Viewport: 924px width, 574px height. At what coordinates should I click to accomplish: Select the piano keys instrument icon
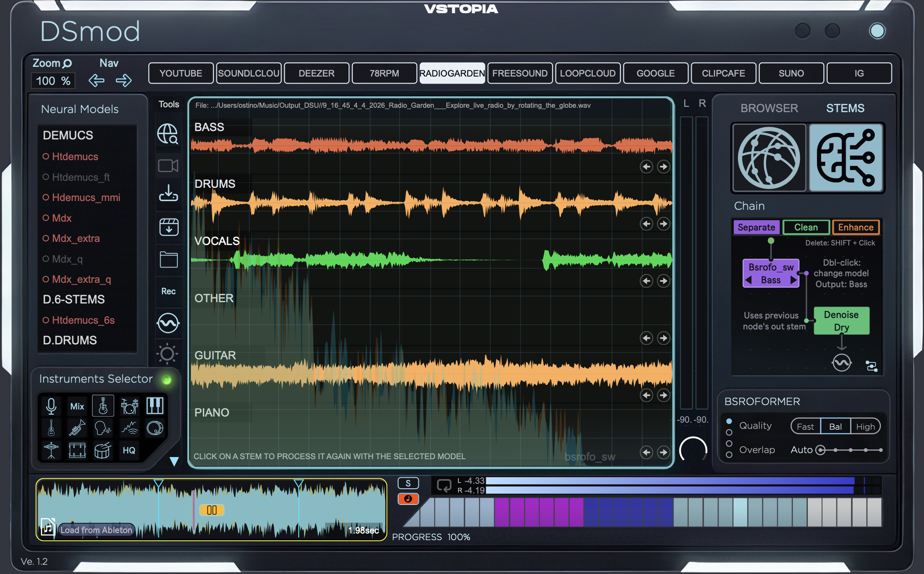coord(155,406)
